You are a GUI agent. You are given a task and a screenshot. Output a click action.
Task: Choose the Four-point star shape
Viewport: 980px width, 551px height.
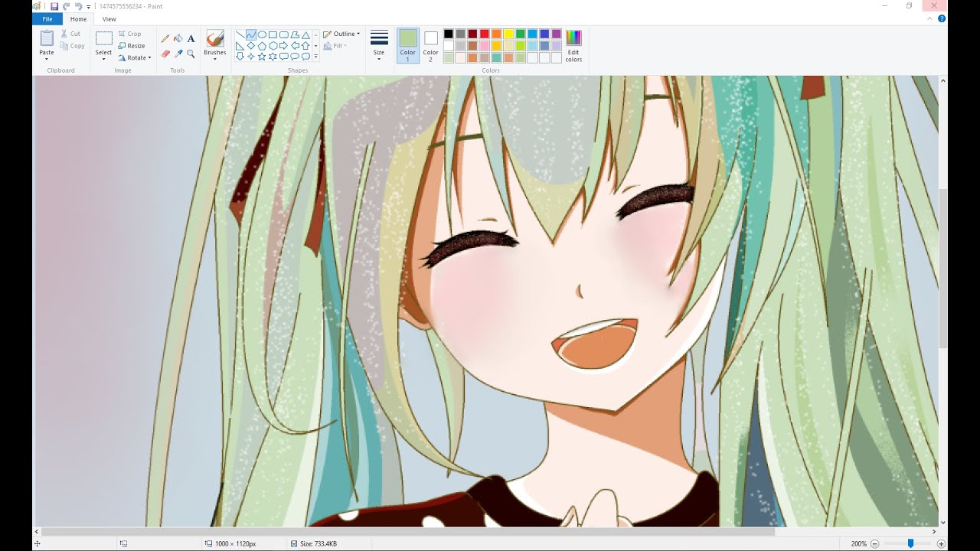[x=251, y=57]
